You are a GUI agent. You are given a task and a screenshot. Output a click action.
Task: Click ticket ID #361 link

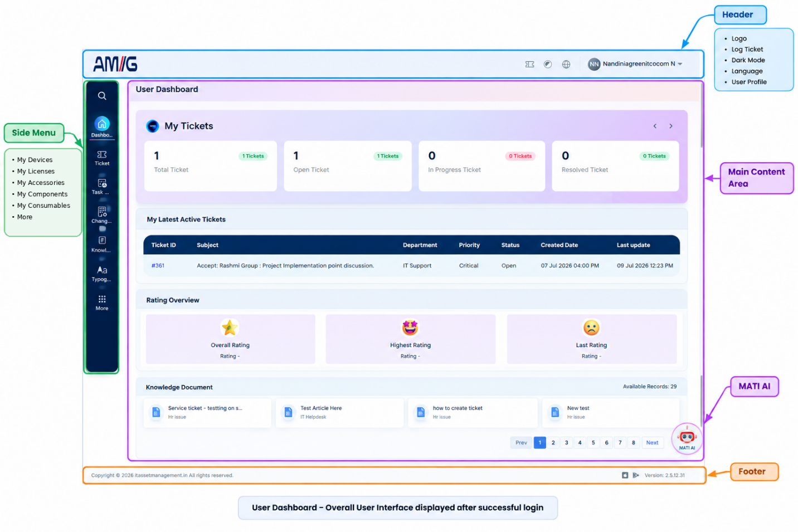point(158,266)
